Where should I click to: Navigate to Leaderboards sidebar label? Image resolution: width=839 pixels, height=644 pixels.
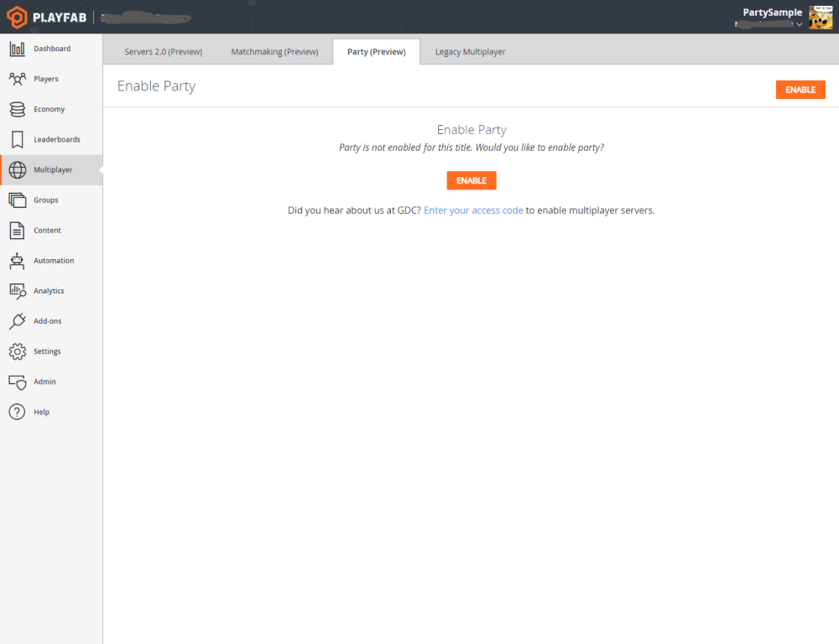pyautogui.click(x=57, y=139)
